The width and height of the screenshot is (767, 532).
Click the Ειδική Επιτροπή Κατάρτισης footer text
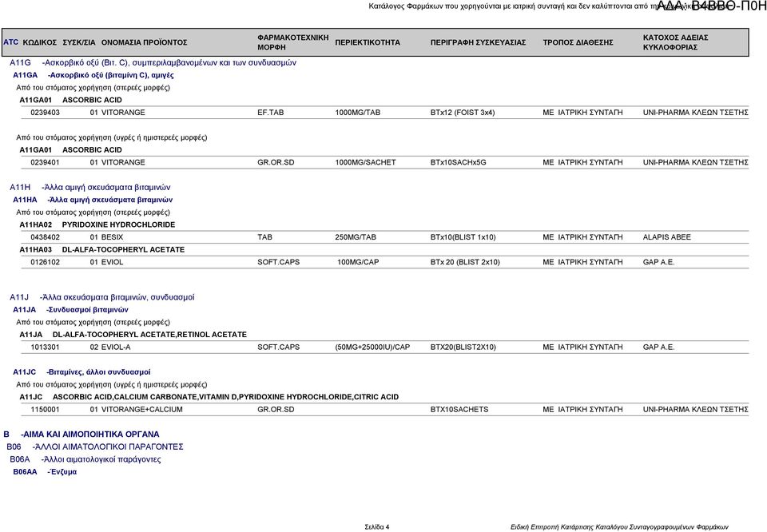pyautogui.click(x=619, y=527)
